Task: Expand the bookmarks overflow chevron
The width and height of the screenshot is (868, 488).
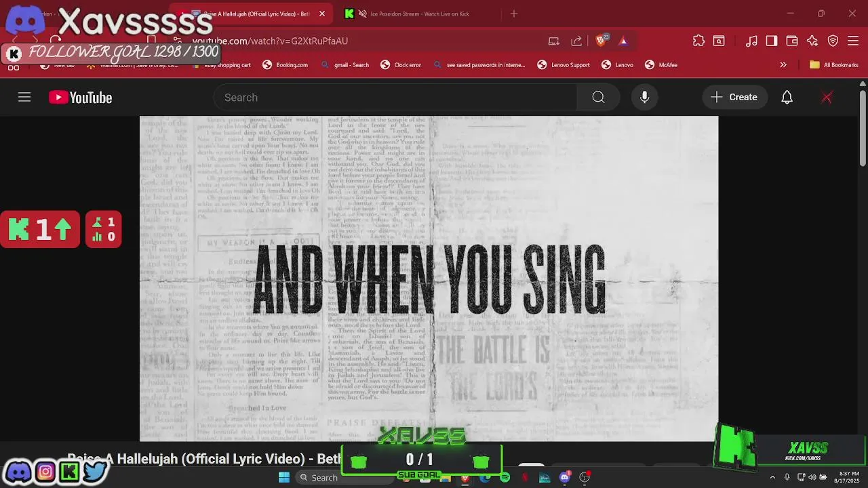Action: pos(783,65)
